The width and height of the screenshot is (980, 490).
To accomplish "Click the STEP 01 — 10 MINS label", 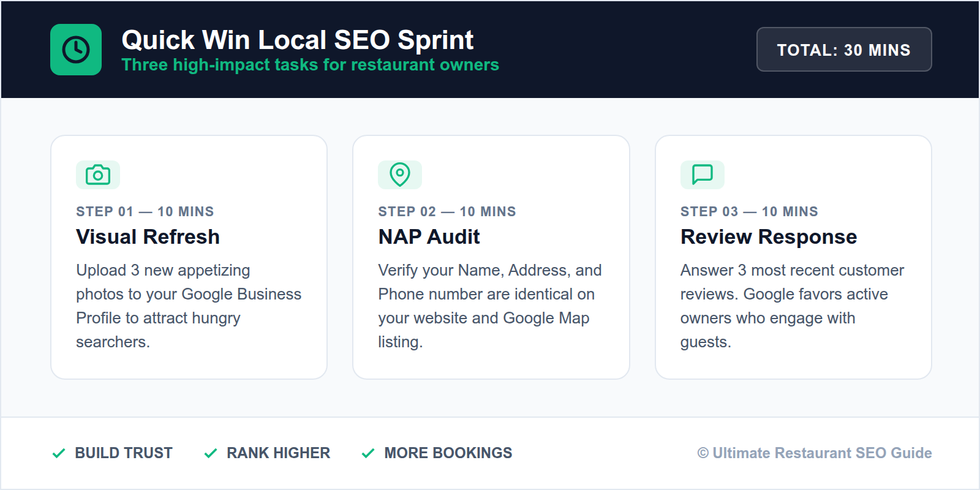I will [145, 211].
